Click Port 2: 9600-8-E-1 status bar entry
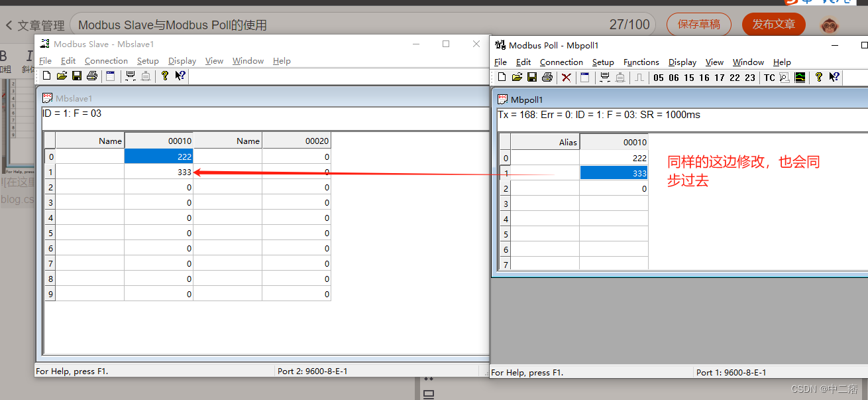The width and height of the screenshot is (868, 400). pyautogui.click(x=313, y=371)
